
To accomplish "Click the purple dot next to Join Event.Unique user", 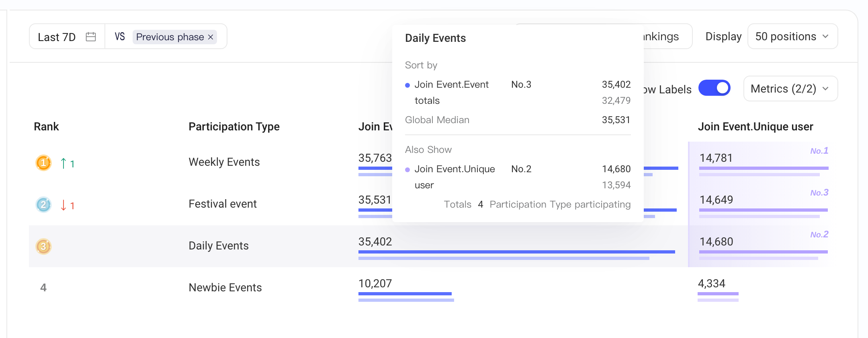I will (407, 170).
